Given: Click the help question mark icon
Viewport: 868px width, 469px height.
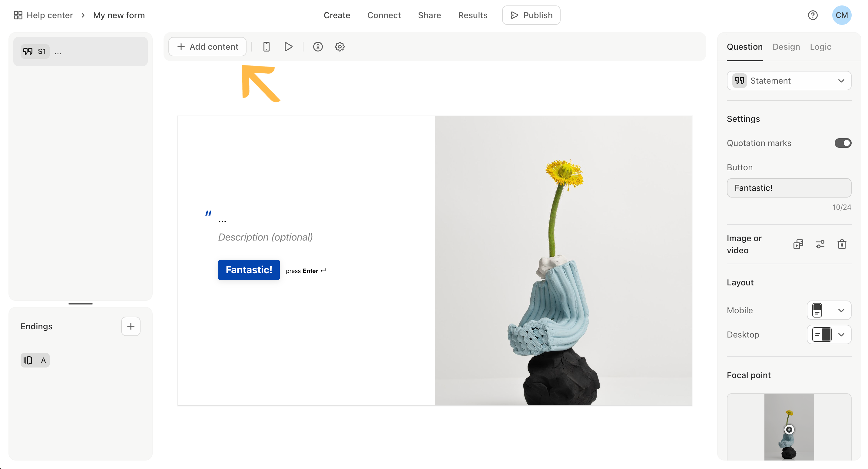Looking at the screenshot, I should tap(812, 15).
